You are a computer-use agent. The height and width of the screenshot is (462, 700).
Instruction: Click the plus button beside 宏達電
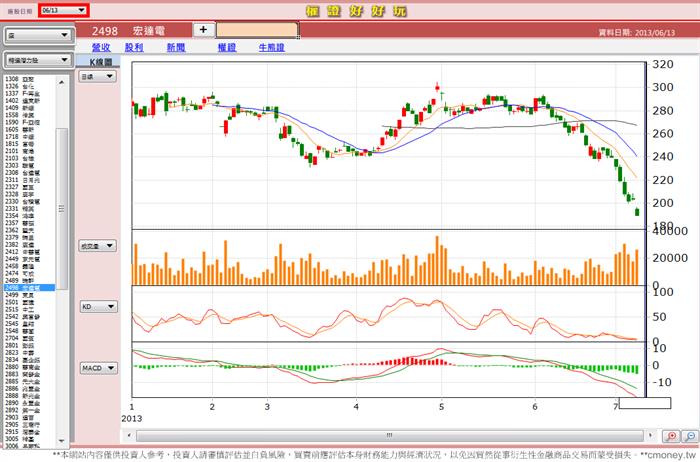click(204, 29)
